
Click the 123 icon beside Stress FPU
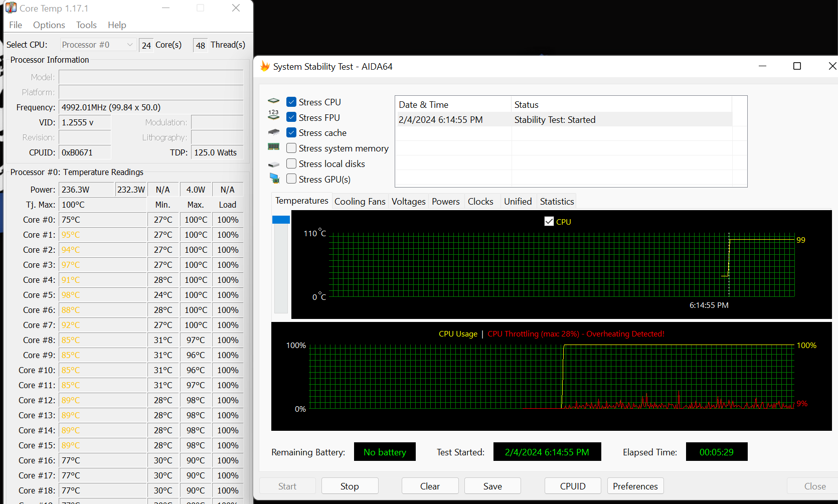coord(273,116)
